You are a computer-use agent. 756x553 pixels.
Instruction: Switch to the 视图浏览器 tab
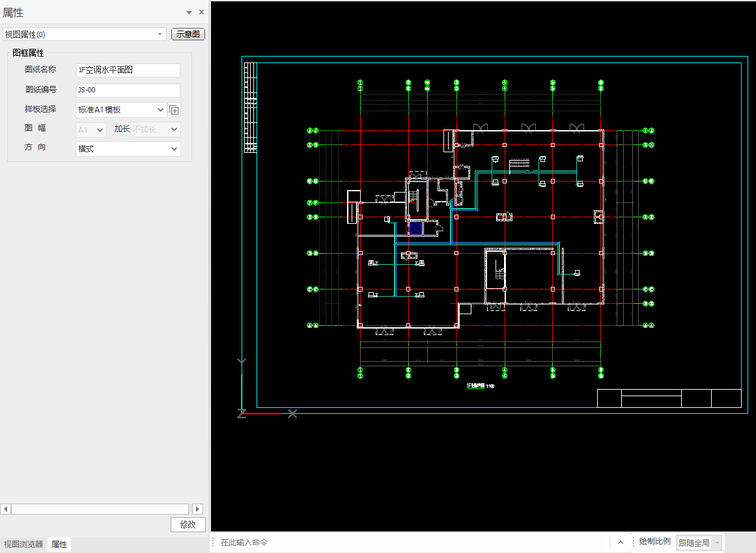tap(23, 545)
